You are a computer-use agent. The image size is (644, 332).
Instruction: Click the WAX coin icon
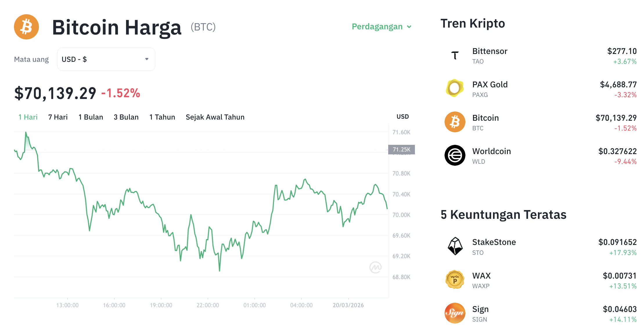point(455,280)
